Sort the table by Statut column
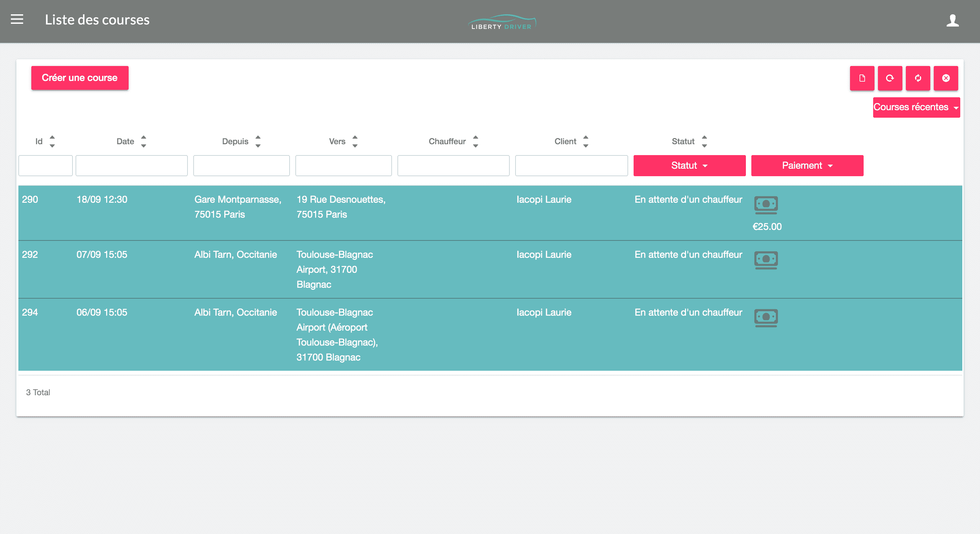 coord(705,141)
